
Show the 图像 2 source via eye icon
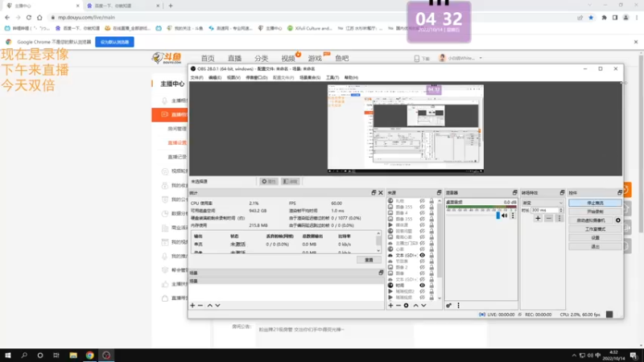(422, 267)
